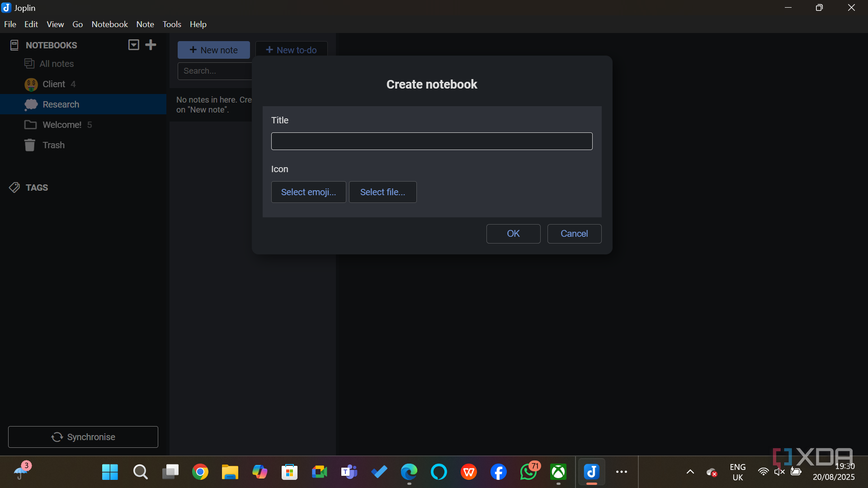The height and width of the screenshot is (488, 868).
Task: Focus the note Search field
Action: pos(215,71)
